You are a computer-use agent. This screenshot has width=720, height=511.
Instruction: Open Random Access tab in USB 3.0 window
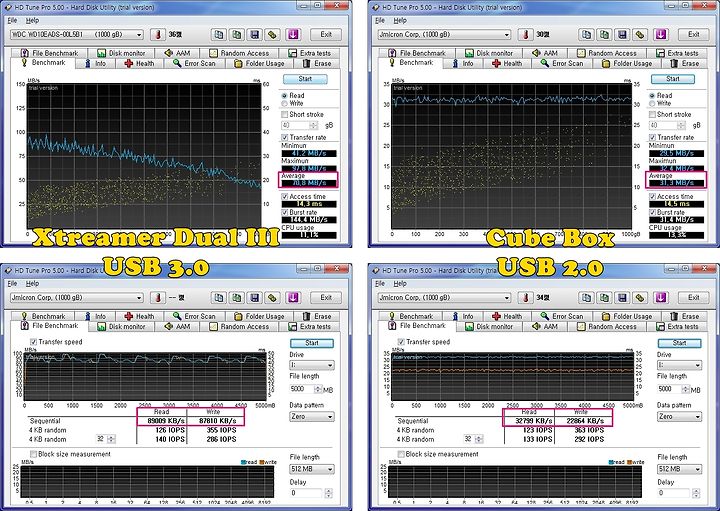[239, 327]
